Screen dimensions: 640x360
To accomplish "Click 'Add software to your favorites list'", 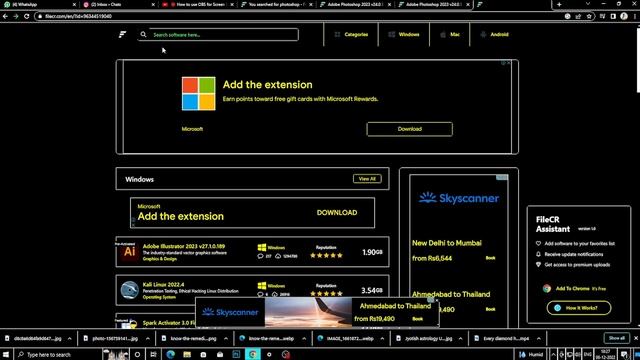I will (579, 244).
